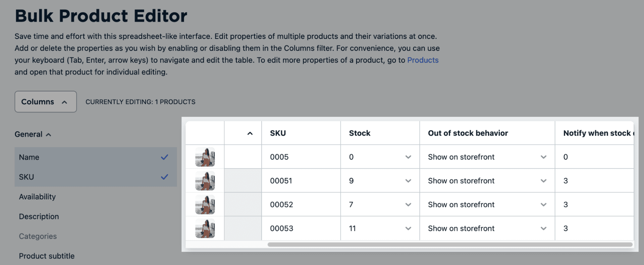Expand out of stock behavior for SKU 00051

(543, 181)
